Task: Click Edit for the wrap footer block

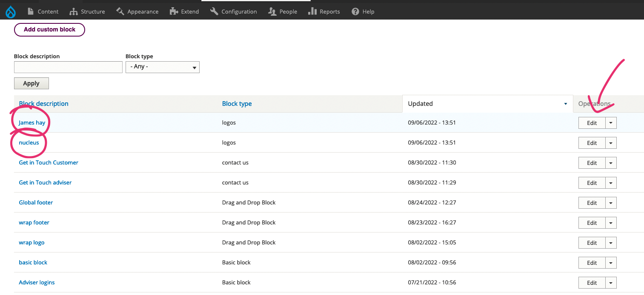Action: click(x=592, y=223)
